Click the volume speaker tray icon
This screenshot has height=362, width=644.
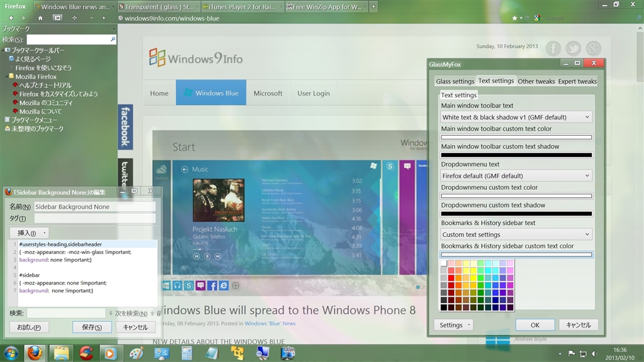click(x=594, y=353)
